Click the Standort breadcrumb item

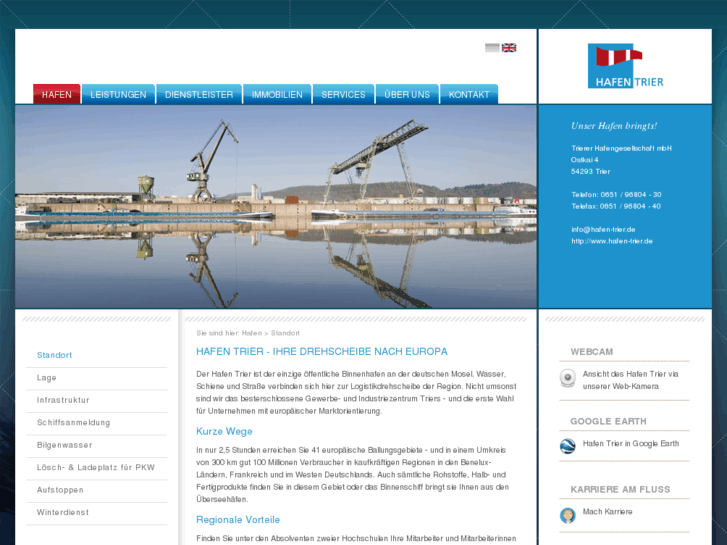pyautogui.click(x=285, y=333)
